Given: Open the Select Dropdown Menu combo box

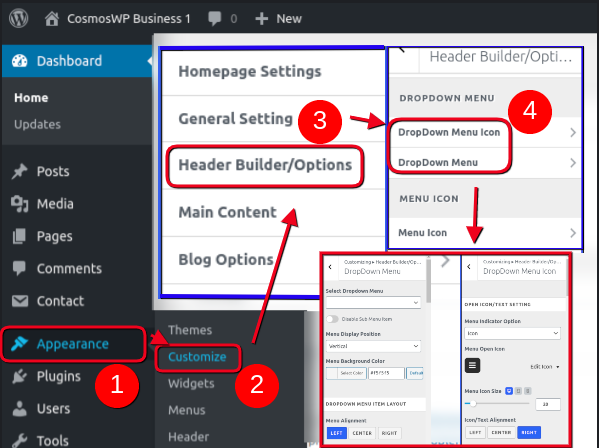Looking at the screenshot, I should tap(373, 302).
